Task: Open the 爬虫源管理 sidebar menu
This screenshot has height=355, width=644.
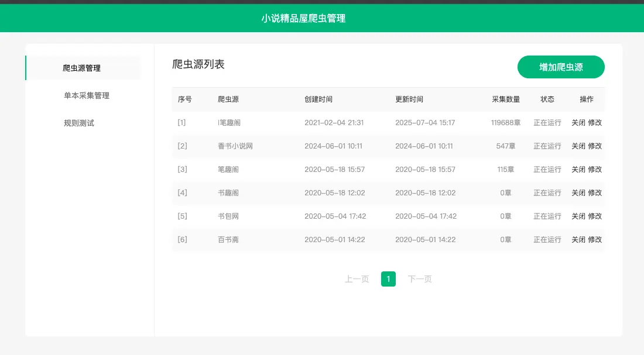Action: click(82, 68)
